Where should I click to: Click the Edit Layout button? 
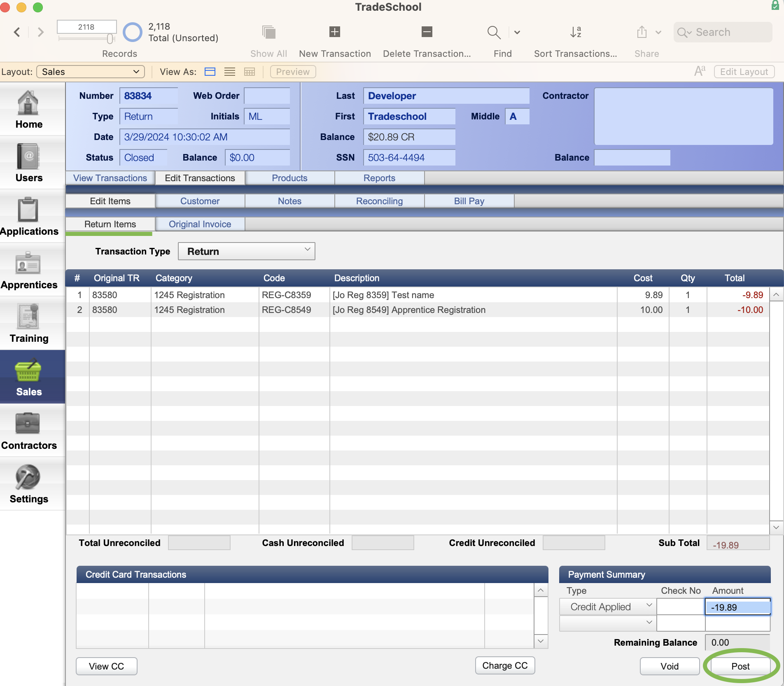click(x=744, y=72)
